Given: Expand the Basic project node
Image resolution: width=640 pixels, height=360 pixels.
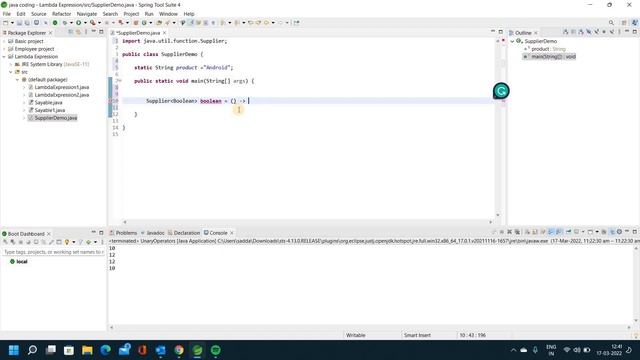Looking at the screenshot, I should tap(4, 41).
